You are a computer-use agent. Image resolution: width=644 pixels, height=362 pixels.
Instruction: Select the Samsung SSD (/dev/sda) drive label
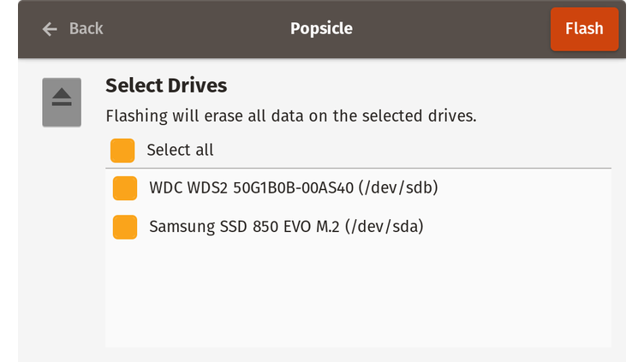[286, 227]
